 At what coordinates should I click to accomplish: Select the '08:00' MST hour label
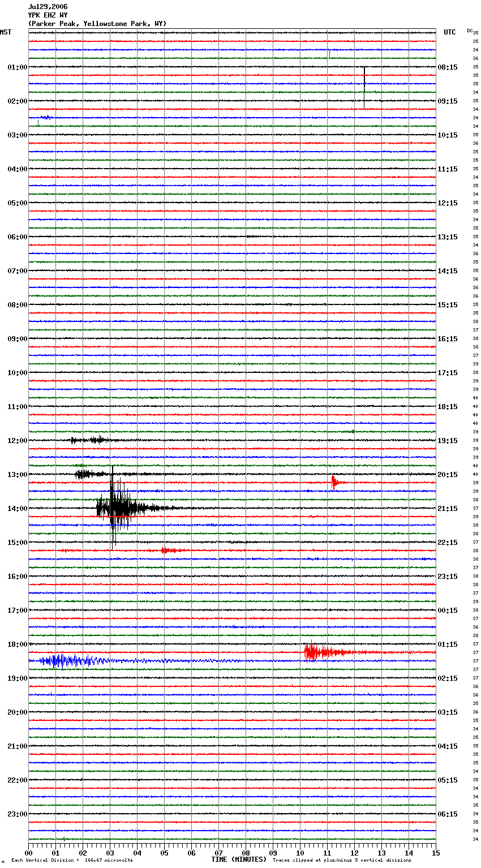(17, 305)
